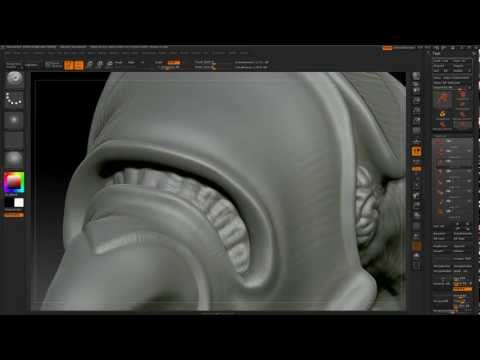Collapse the Tool palette header

point(437,53)
